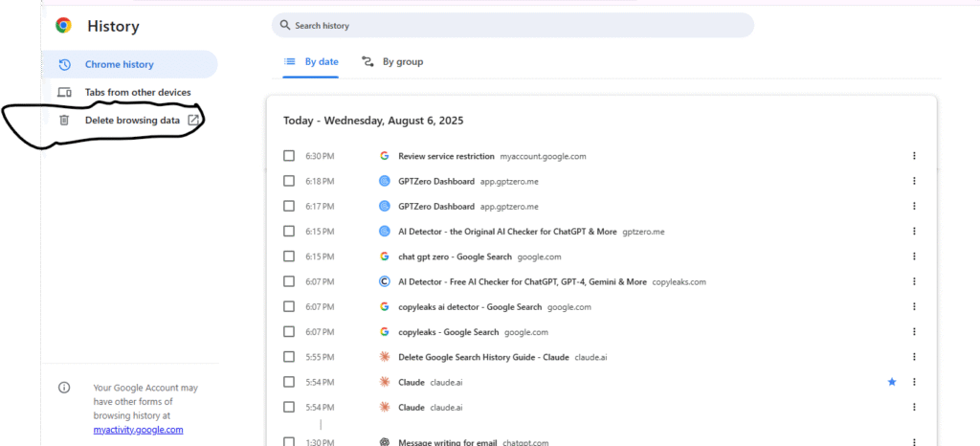980x446 pixels.
Task: Tick the checkbox for Review service restriction
Action: pyautogui.click(x=289, y=156)
